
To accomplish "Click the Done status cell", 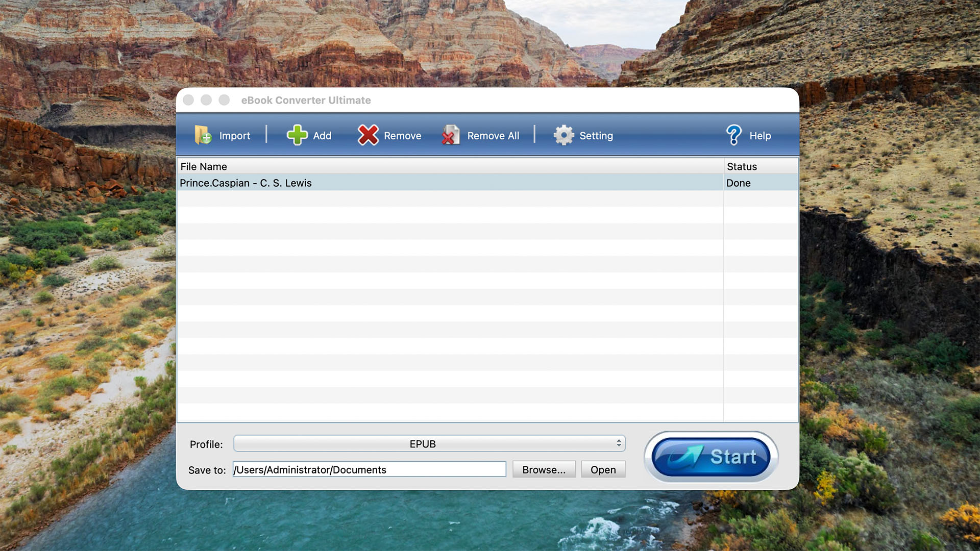I will pos(761,183).
